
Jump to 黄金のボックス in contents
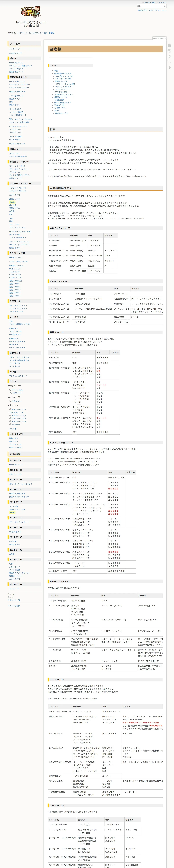pos(62,113)
